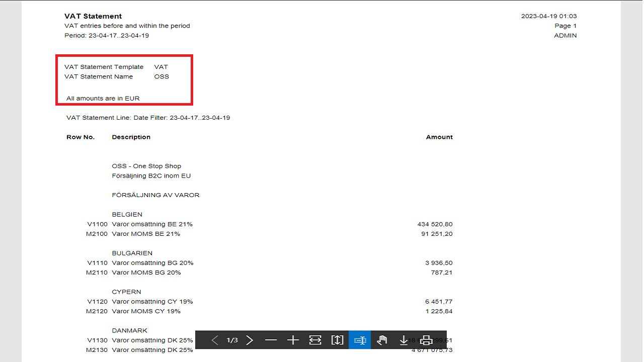
Task: Go to the next page of the report
Action: click(x=250, y=340)
